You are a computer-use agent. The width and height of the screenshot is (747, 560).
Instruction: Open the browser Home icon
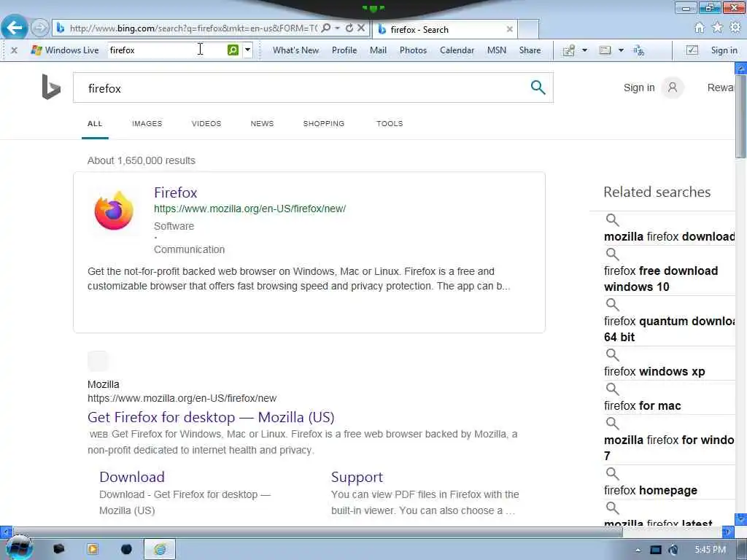point(700,28)
